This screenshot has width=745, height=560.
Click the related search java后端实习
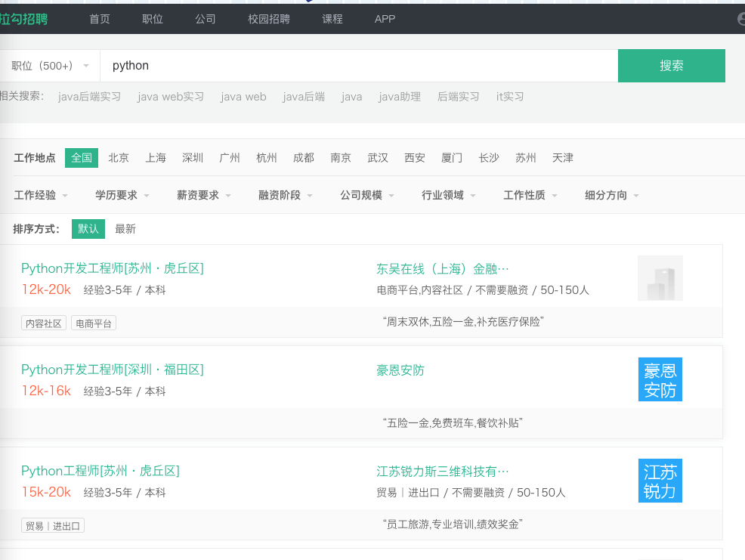coord(89,97)
